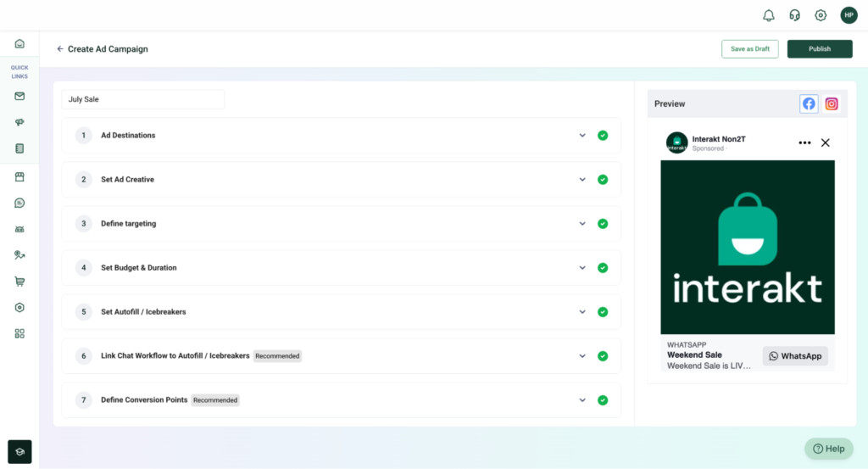
Task: Expand the Set Ad Creative section chevron
Action: 582,180
